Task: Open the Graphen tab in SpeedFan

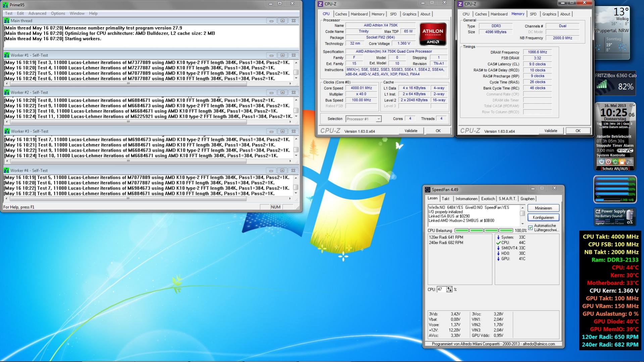Action: pyautogui.click(x=528, y=199)
